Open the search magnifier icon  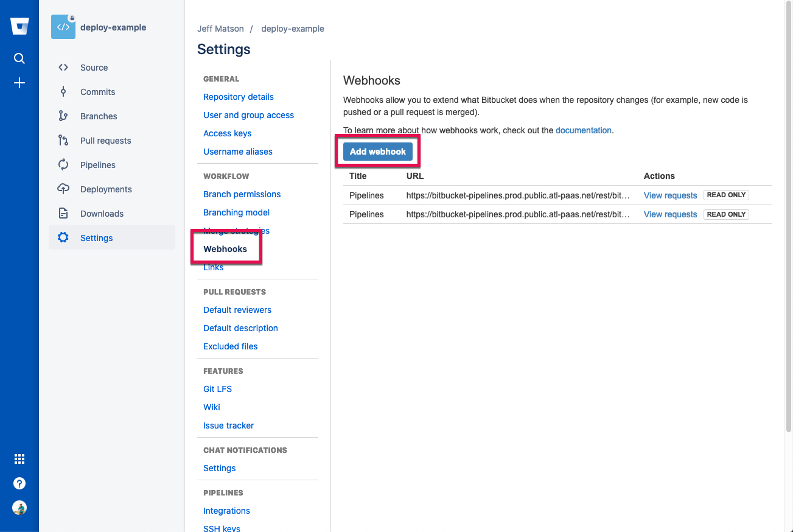tap(19, 58)
